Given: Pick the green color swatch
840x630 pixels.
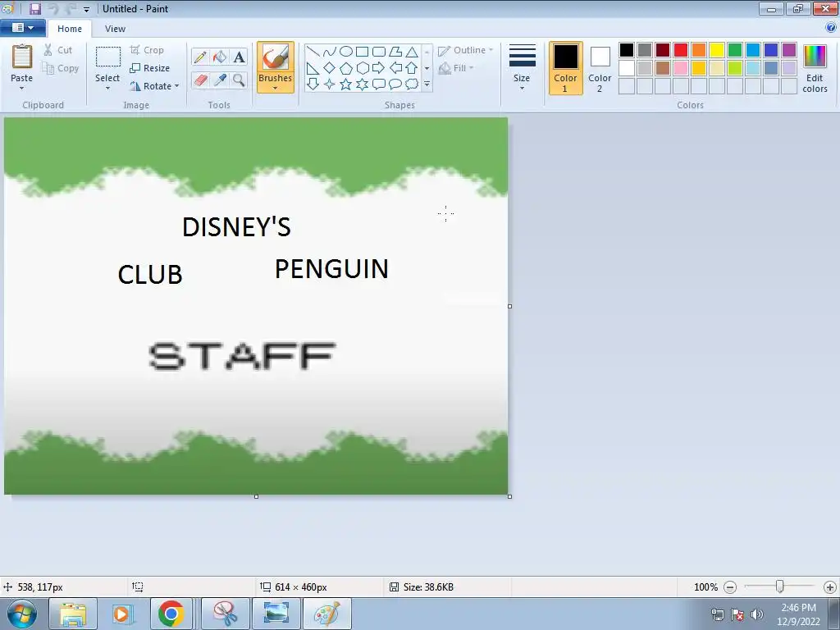Looking at the screenshot, I should tap(735, 50).
